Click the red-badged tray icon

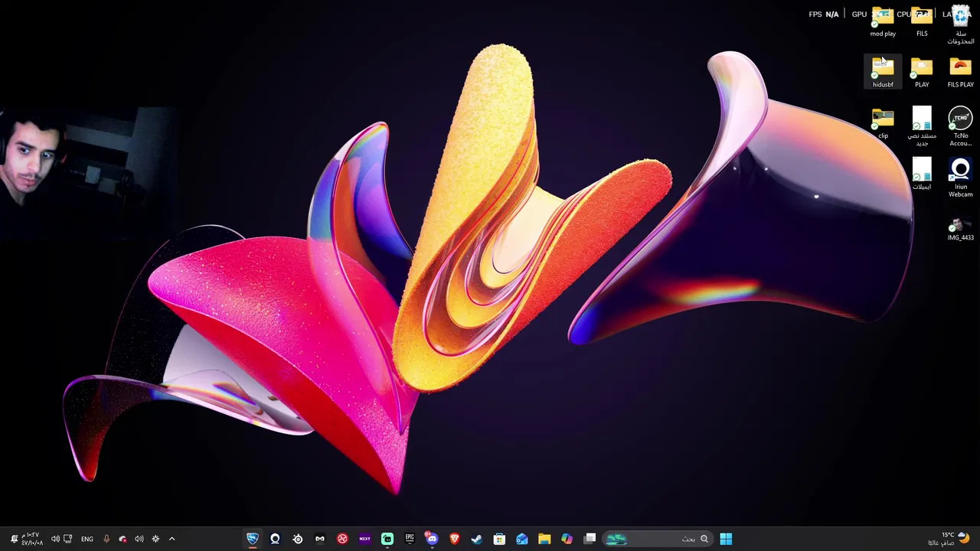pos(122,539)
